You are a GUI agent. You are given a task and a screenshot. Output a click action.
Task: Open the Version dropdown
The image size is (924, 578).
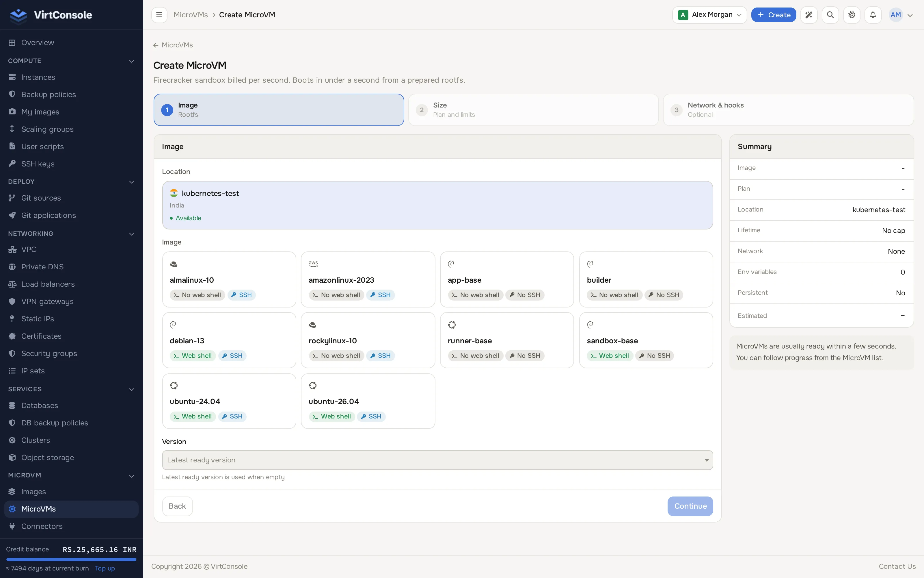(437, 460)
